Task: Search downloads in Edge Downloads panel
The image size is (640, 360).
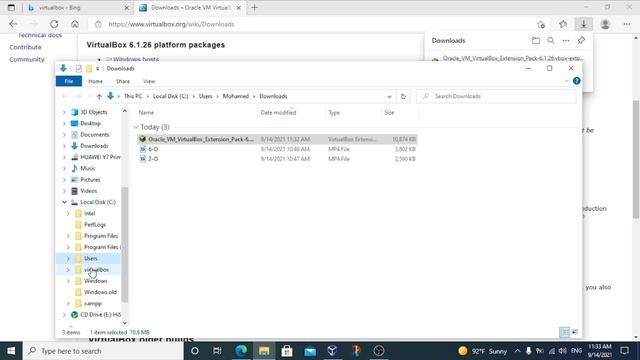Action: [x=551, y=40]
